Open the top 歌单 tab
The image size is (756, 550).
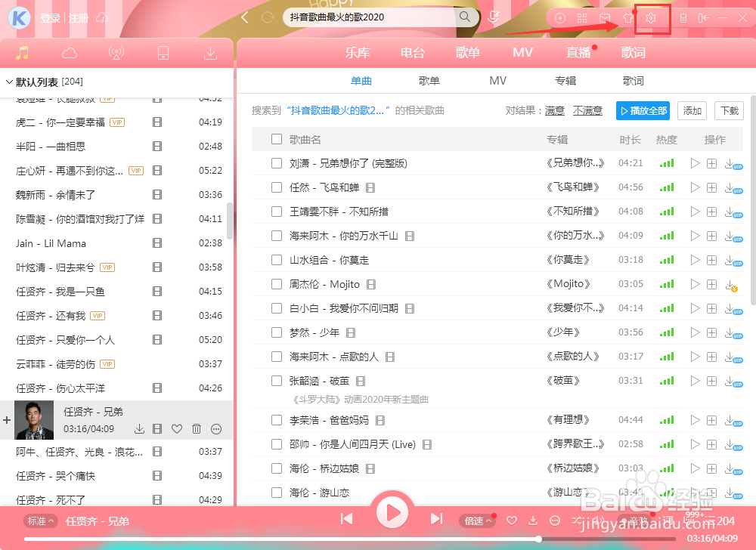point(468,52)
